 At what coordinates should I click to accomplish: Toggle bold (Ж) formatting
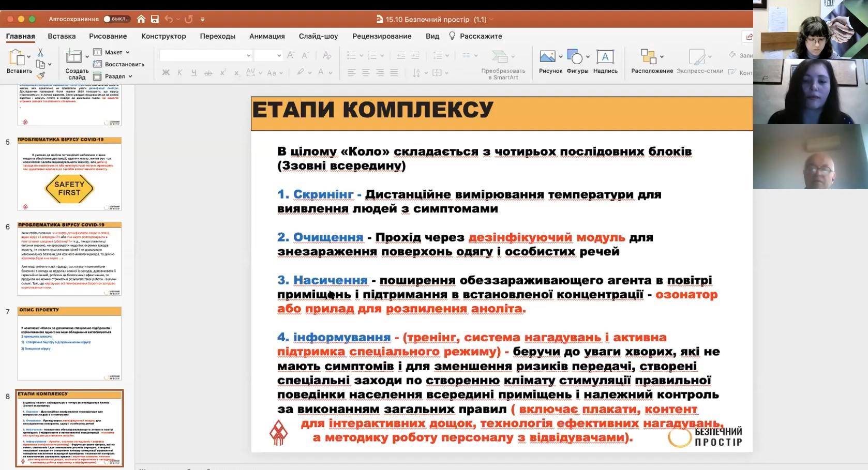(x=166, y=72)
